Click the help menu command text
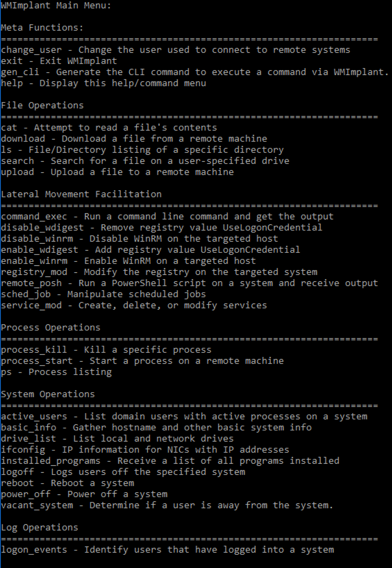 (x=104, y=83)
